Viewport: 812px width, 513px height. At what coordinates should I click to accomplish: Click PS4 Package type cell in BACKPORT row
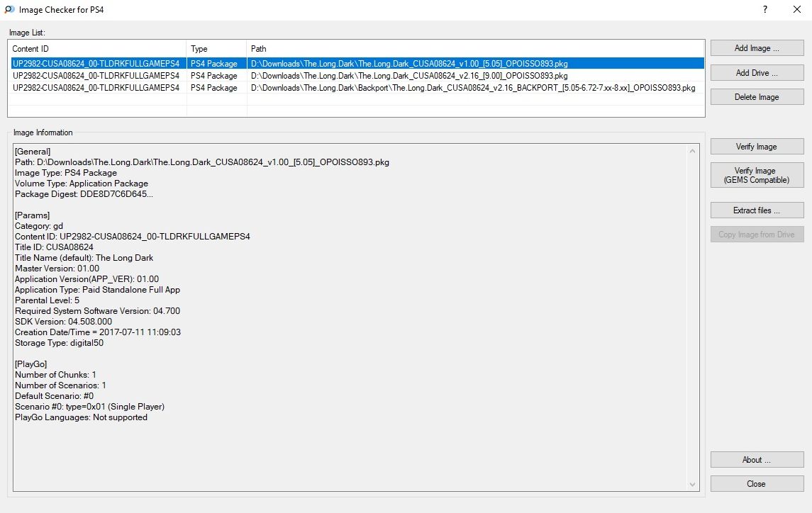click(x=214, y=87)
